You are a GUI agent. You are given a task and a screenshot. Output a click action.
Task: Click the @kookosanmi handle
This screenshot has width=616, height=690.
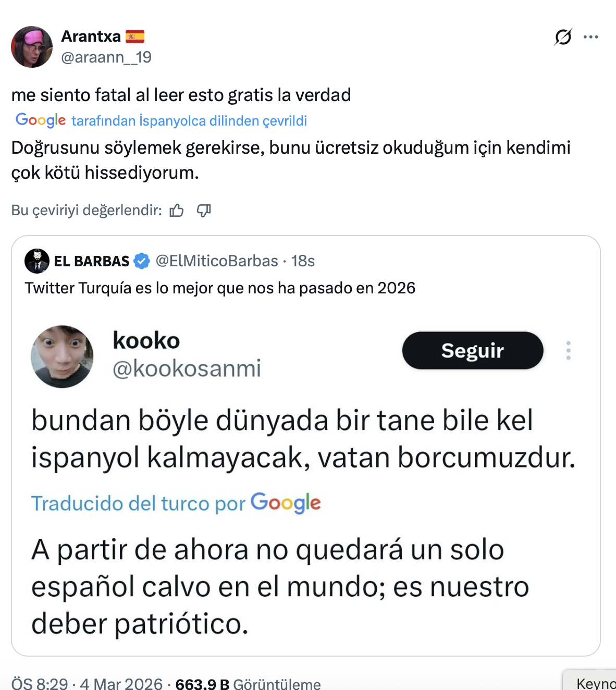pyautogui.click(x=187, y=368)
